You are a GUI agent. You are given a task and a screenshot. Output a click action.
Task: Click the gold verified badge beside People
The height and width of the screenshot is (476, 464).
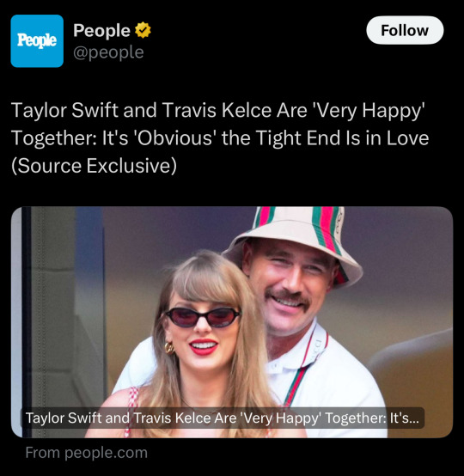click(143, 30)
